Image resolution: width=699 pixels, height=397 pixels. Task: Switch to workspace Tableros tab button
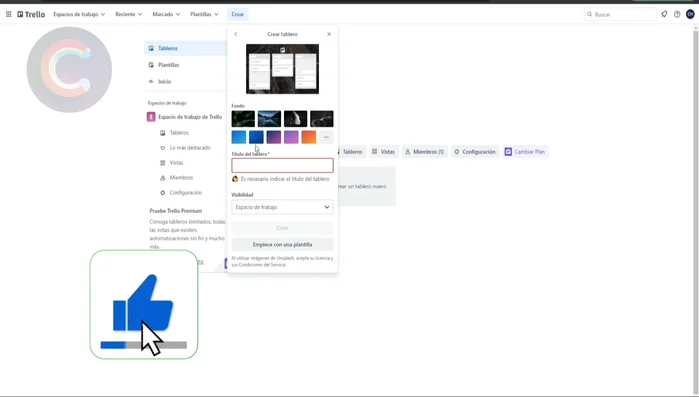pyautogui.click(x=351, y=152)
